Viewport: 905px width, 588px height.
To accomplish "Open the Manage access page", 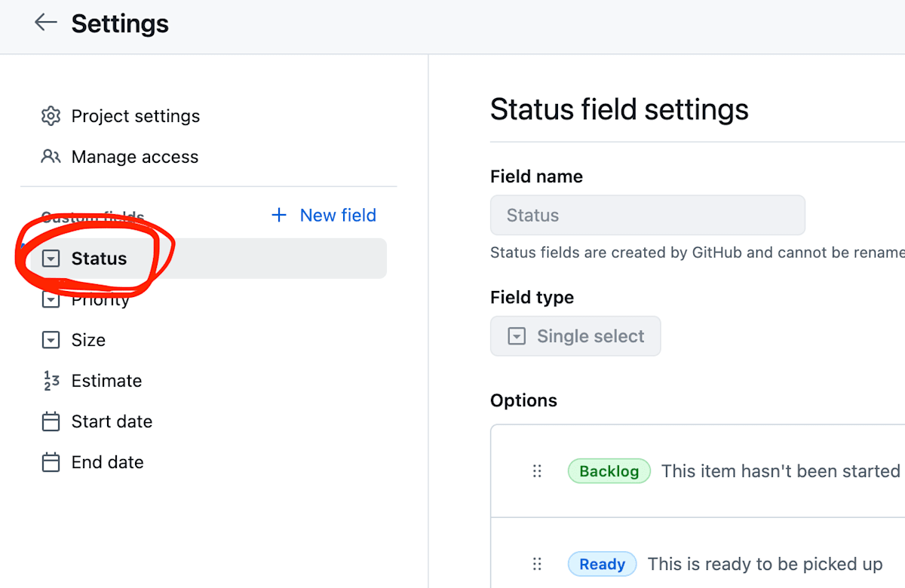I will click(134, 157).
